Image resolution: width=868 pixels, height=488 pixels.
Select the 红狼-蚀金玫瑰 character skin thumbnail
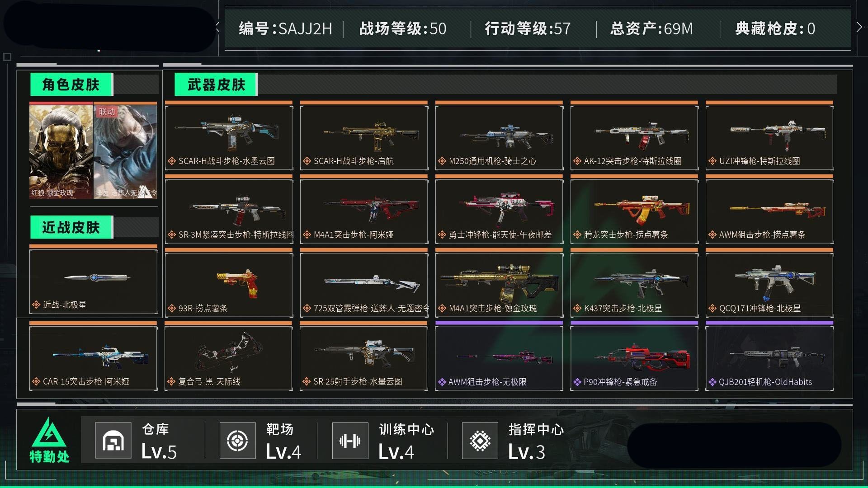coord(61,152)
